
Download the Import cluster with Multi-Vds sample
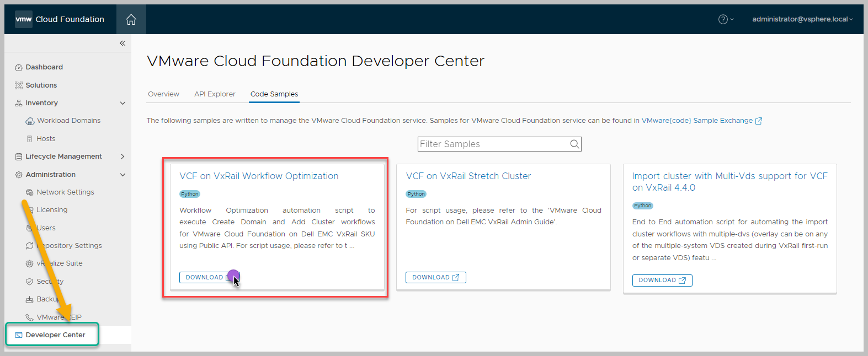[x=662, y=281]
